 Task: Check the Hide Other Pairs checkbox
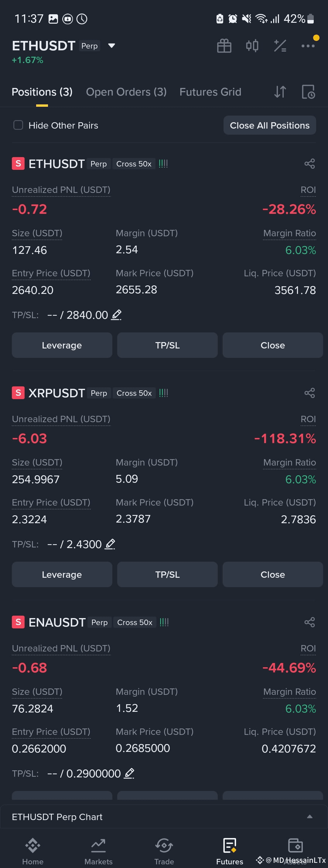tap(18, 125)
